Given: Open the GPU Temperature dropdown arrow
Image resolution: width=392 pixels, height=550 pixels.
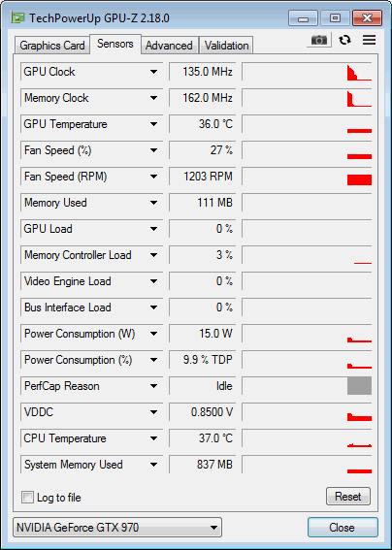Looking at the screenshot, I should (x=153, y=124).
